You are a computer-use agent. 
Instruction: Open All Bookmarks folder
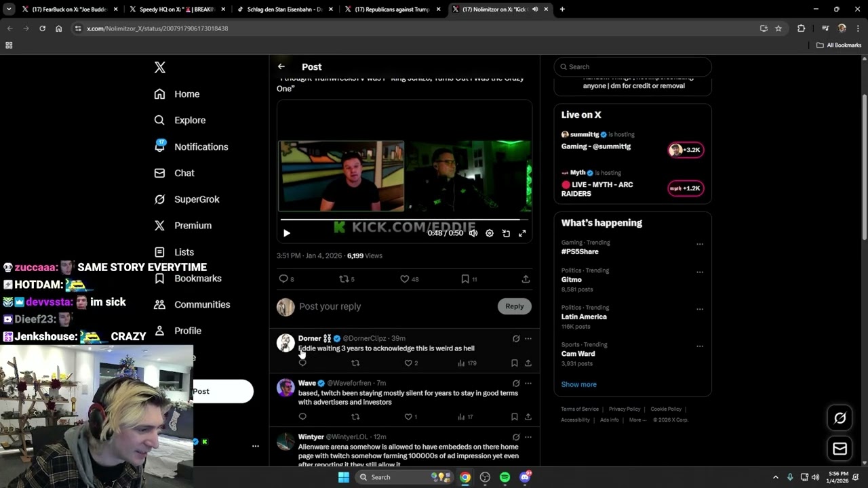coord(839,45)
